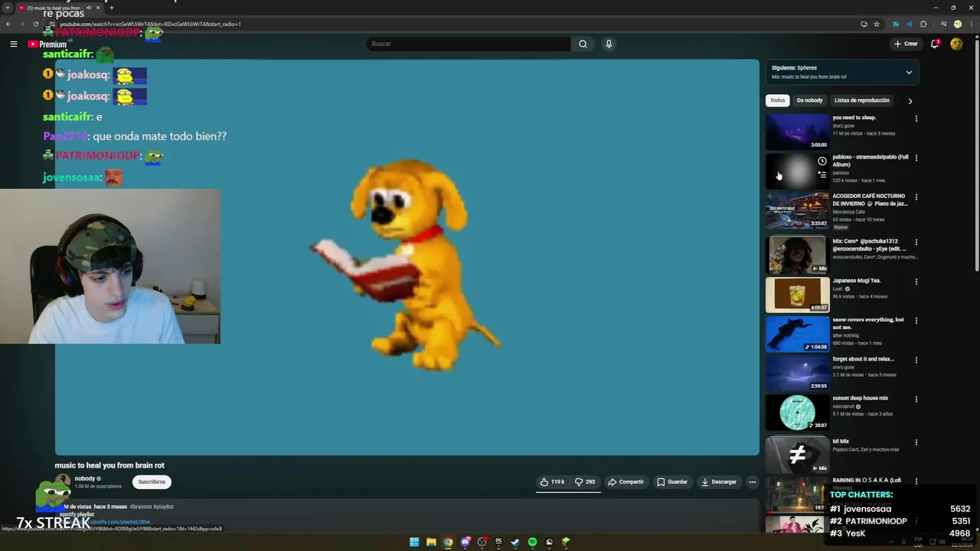
Task: Click the address bar URL
Action: pyautogui.click(x=150, y=24)
